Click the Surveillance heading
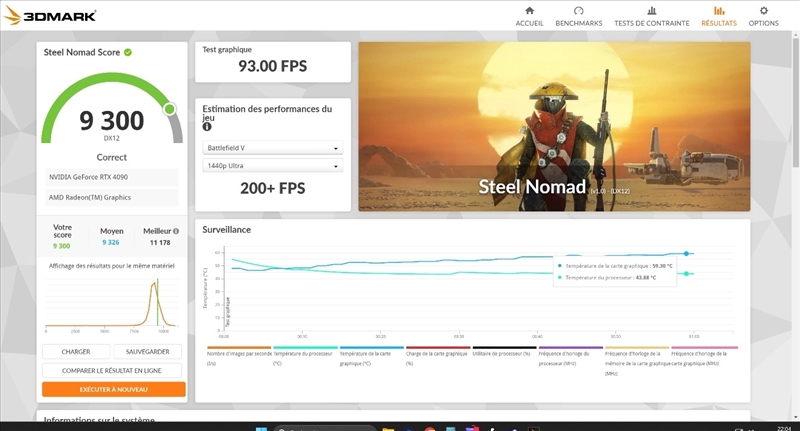The width and height of the screenshot is (800, 431). coord(227,230)
